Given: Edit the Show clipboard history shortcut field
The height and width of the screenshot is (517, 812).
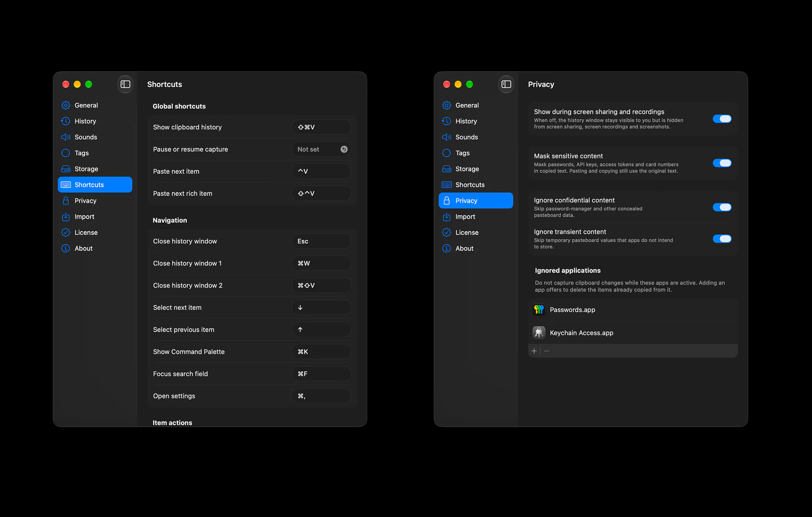Looking at the screenshot, I should pos(321,127).
